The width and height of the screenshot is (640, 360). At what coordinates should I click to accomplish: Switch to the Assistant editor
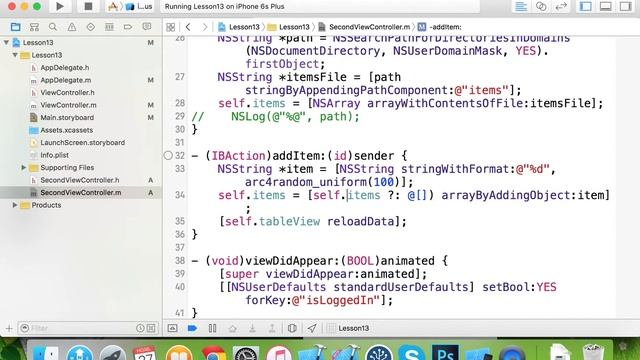coord(541,6)
